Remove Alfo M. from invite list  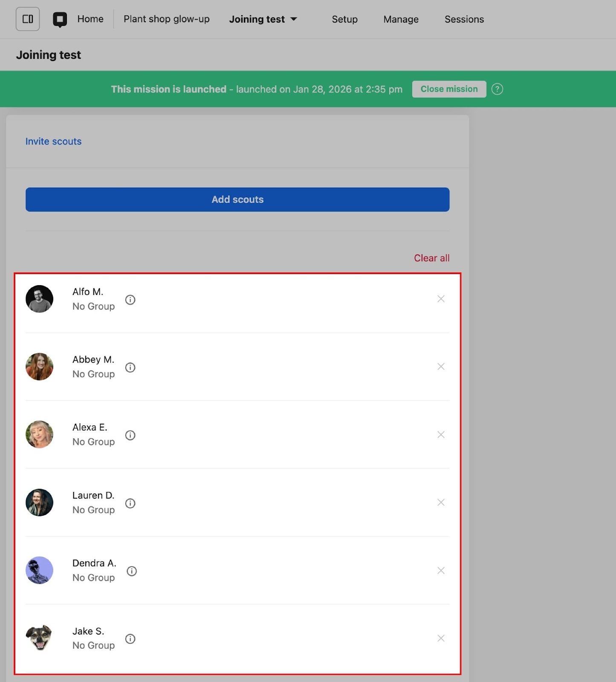tap(441, 299)
